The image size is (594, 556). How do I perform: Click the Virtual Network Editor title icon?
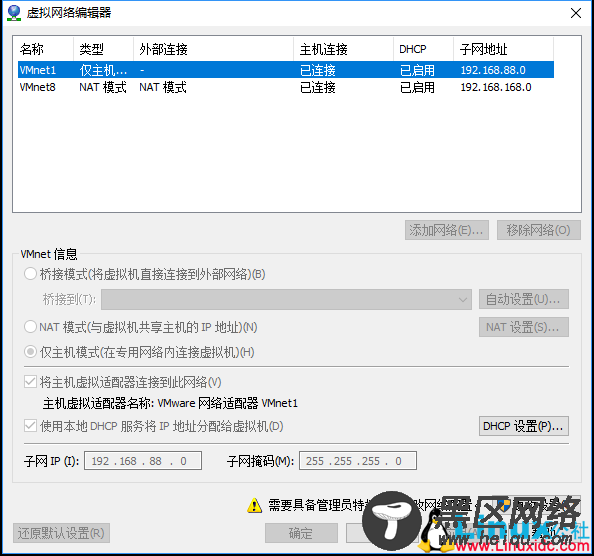[x=14, y=12]
